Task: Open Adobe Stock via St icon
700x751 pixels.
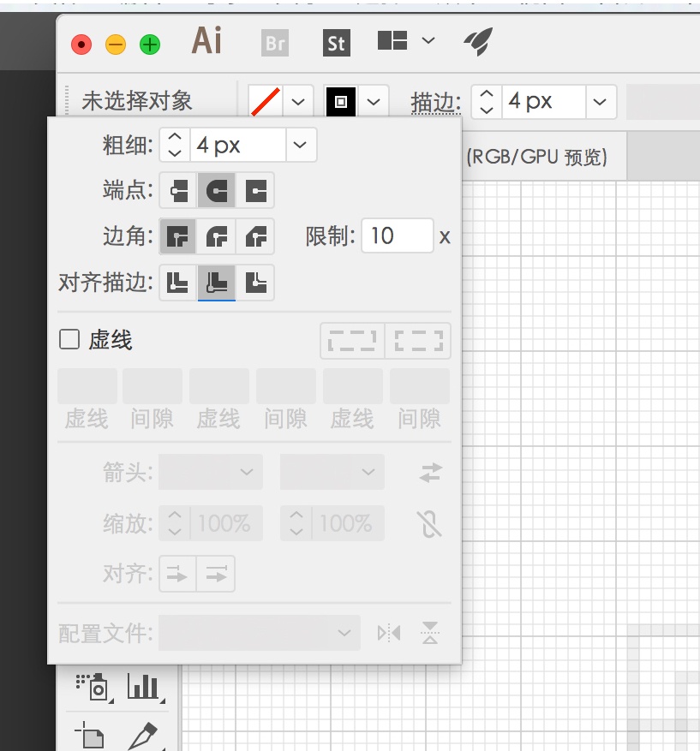Action: 337,43
